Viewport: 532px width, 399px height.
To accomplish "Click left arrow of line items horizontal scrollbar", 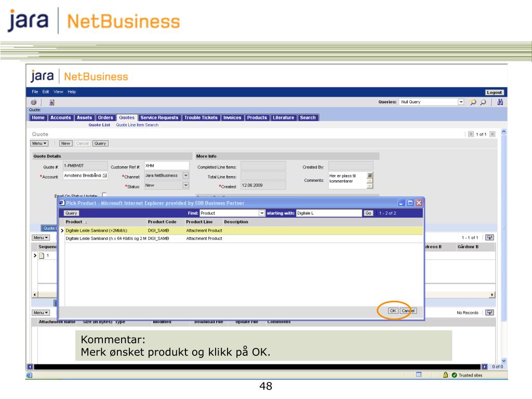I will click(x=35, y=295).
